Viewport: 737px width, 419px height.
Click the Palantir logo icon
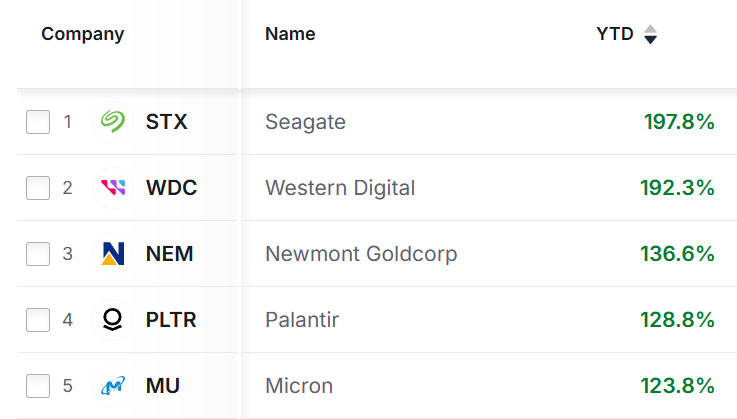point(113,320)
